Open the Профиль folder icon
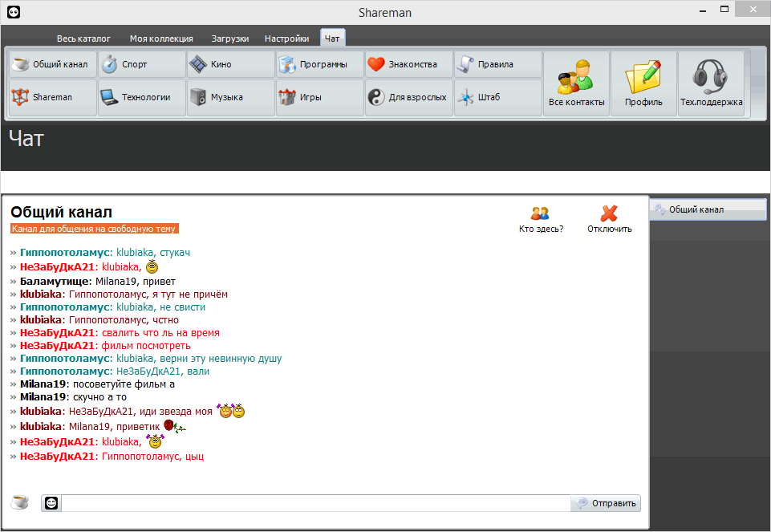Screen dimensions: 771x532 click(643, 83)
